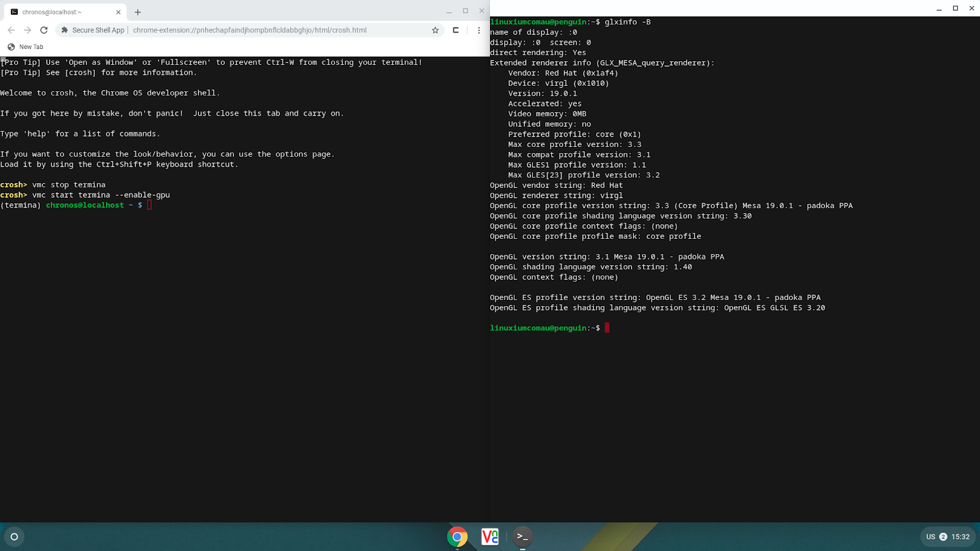Click 'OpenGL version string: 3.1 Mesa' line
This screenshot has height=551, width=980.
607,257
